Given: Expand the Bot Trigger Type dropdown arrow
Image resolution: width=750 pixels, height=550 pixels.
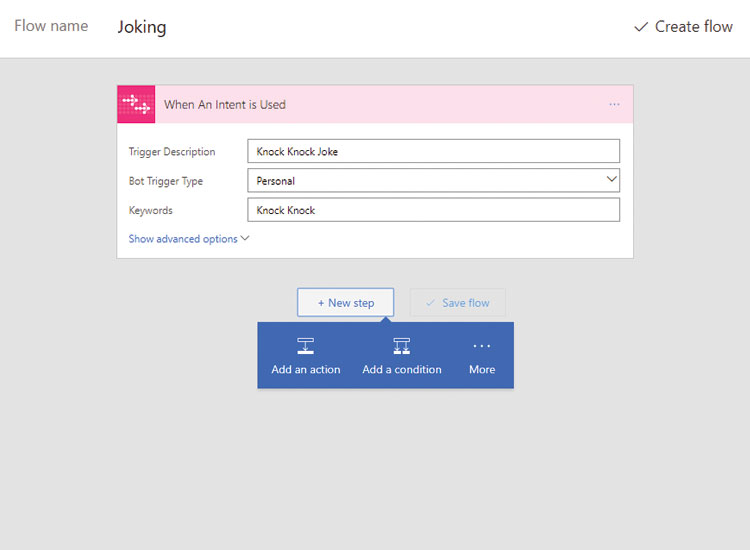Looking at the screenshot, I should (611, 179).
